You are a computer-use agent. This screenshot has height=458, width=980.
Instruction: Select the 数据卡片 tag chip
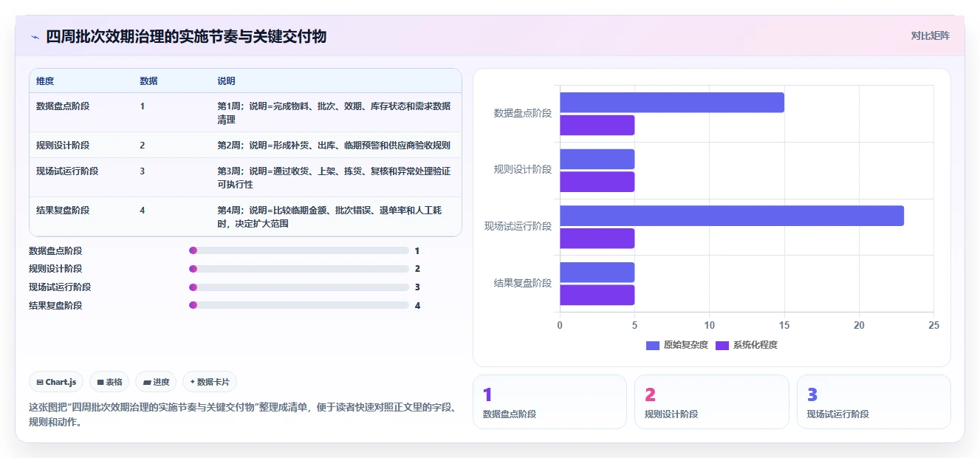(210, 382)
